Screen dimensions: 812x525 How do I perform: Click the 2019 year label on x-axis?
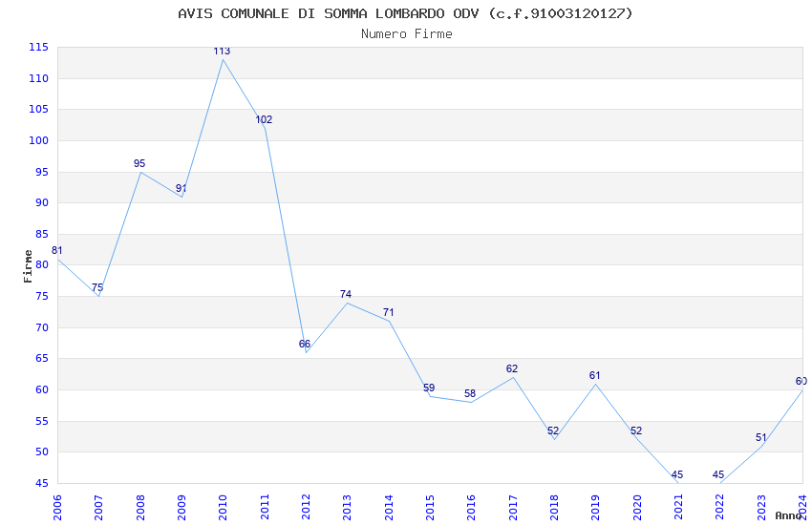tap(595, 507)
